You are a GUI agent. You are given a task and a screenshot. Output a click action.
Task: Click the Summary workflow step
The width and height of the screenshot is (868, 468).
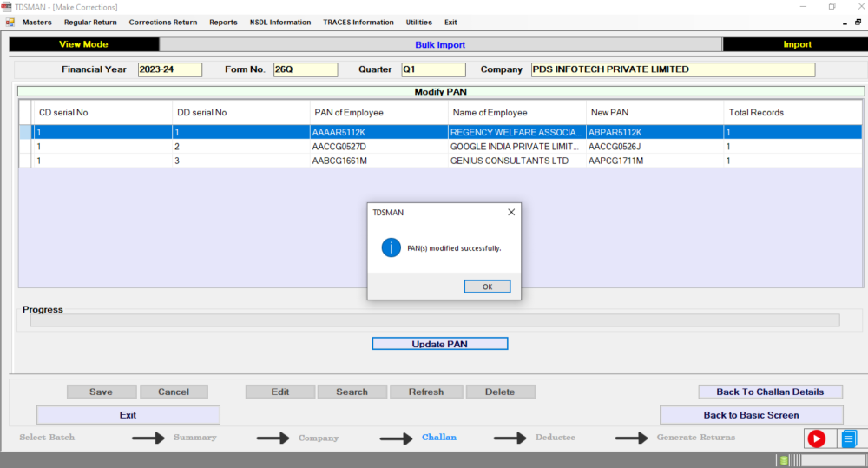[194, 437]
